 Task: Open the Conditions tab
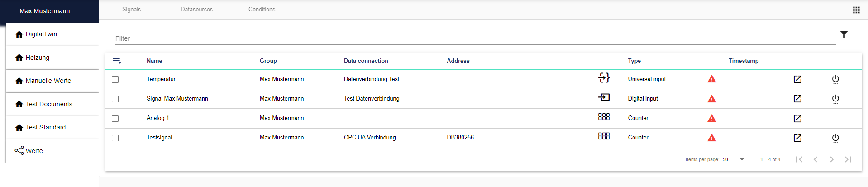click(262, 10)
